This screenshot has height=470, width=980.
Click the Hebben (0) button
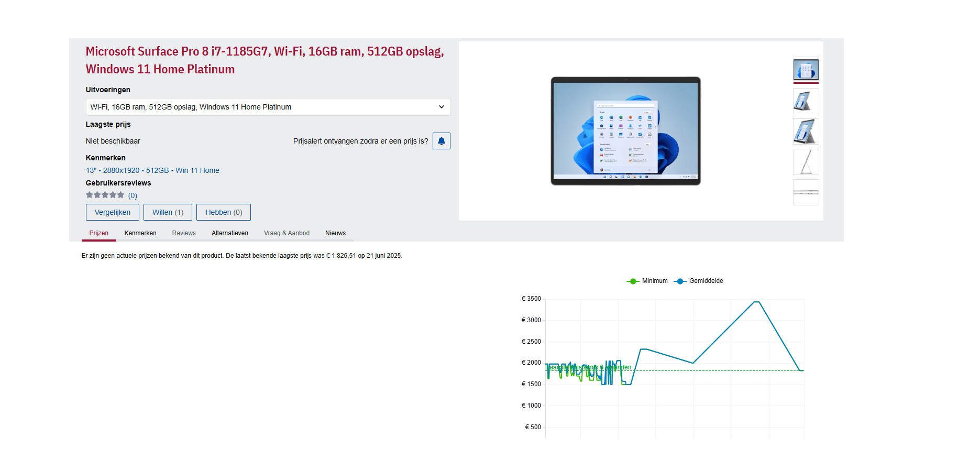(224, 212)
